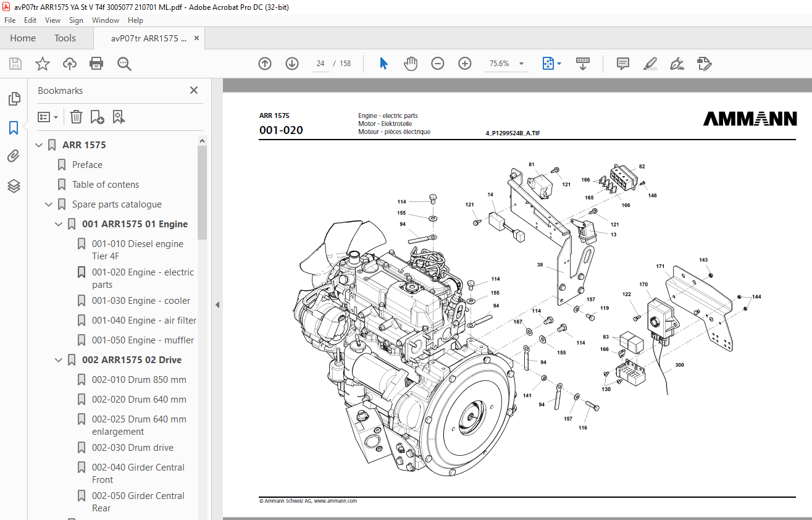Image resolution: width=812 pixels, height=520 pixels.
Task: Zoom out with the minus icon
Action: [x=438, y=64]
